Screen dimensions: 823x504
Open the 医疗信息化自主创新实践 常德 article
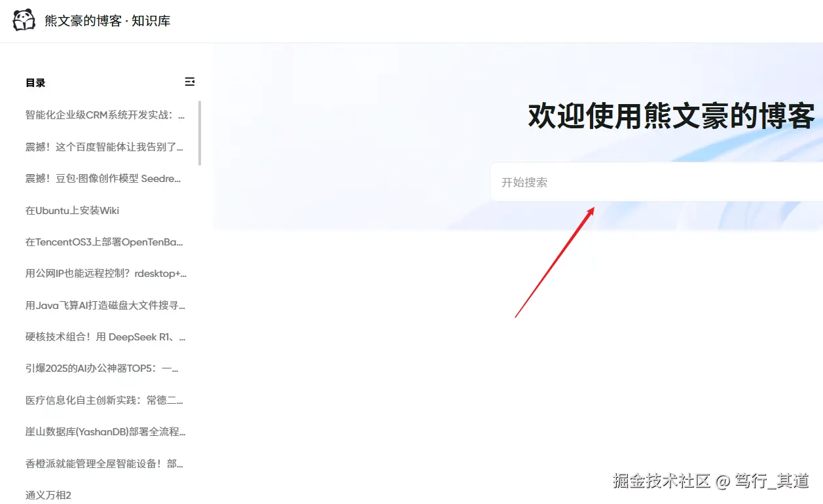coord(105,400)
